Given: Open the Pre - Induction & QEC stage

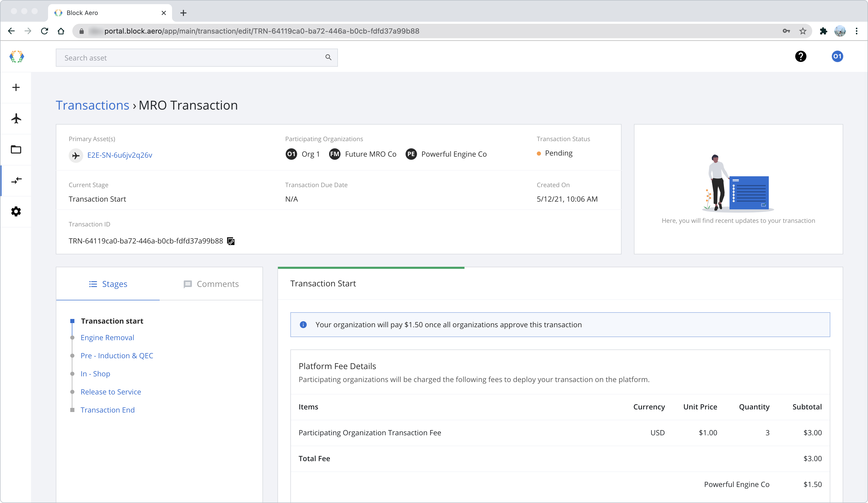Looking at the screenshot, I should (x=117, y=356).
